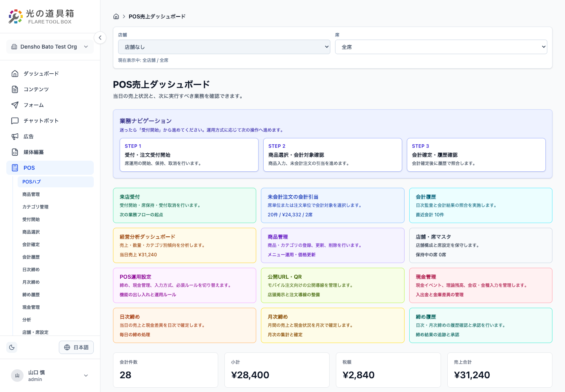Collapse the sidebar with the chevron button

tap(100, 38)
